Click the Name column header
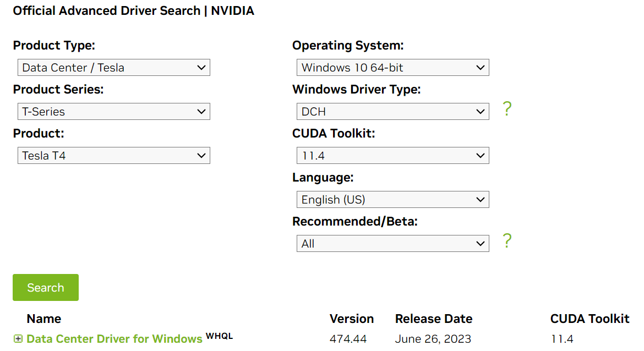Screen dimensions: 644x351 coord(44,319)
